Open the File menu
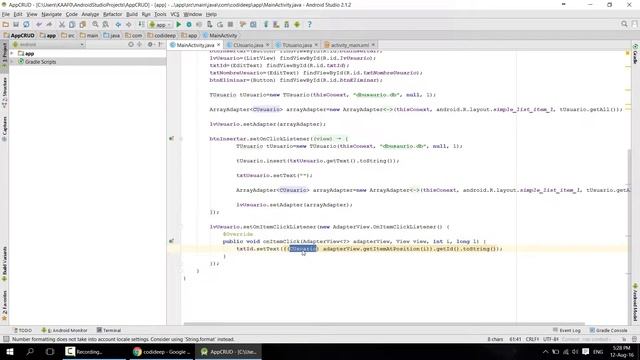This screenshot has width=640, height=360. [x=6, y=14]
